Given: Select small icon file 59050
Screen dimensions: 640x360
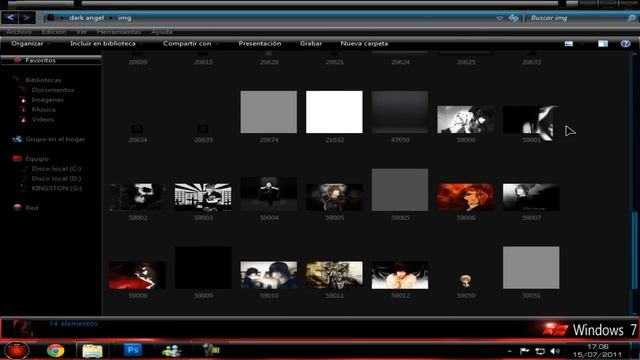Looking at the screenshot, I should 466,281.
